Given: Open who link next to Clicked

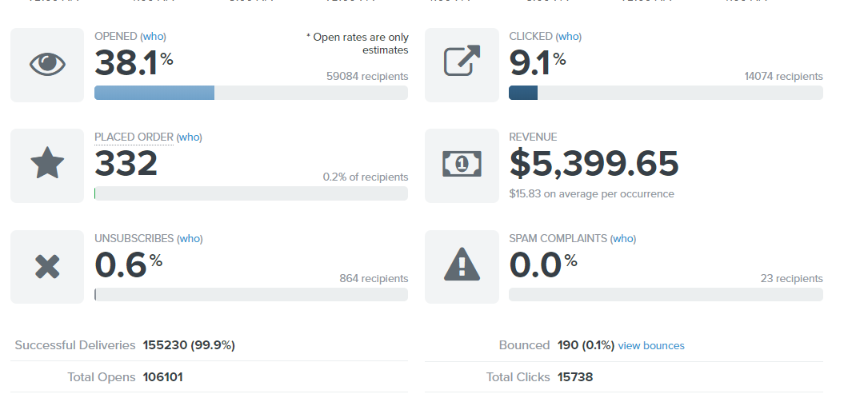Looking at the screenshot, I should point(569,37).
